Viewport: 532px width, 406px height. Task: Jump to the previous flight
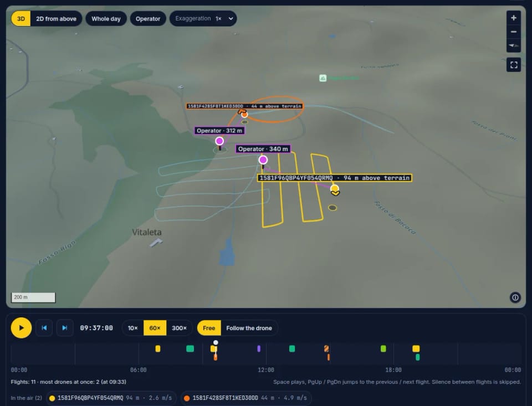coord(44,328)
